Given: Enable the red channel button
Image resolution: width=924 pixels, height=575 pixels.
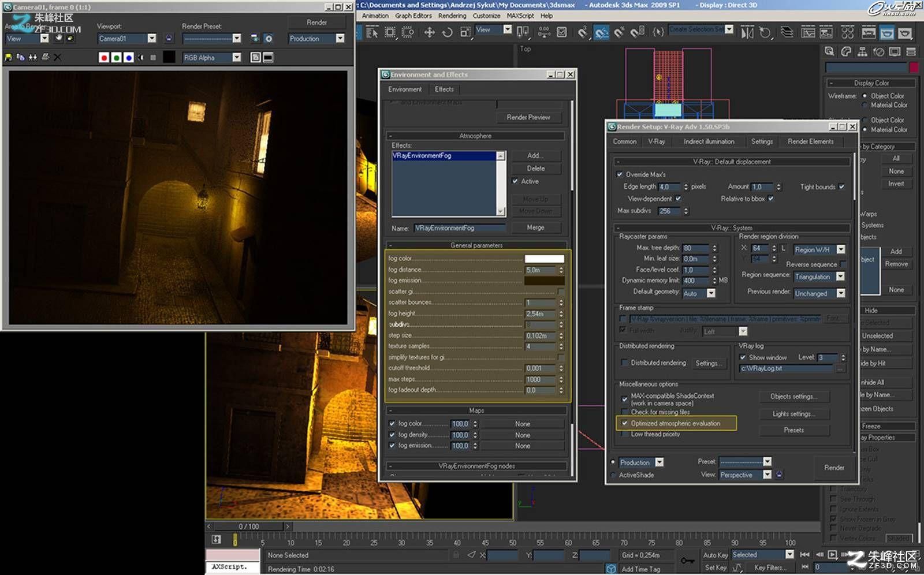Looking at the screenshot, I should click(104, 57).
